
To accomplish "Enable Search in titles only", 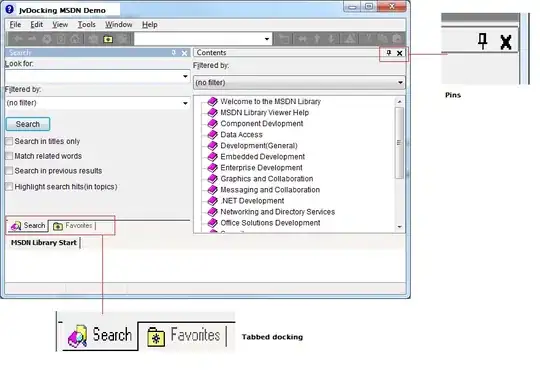I will [9, 141].
